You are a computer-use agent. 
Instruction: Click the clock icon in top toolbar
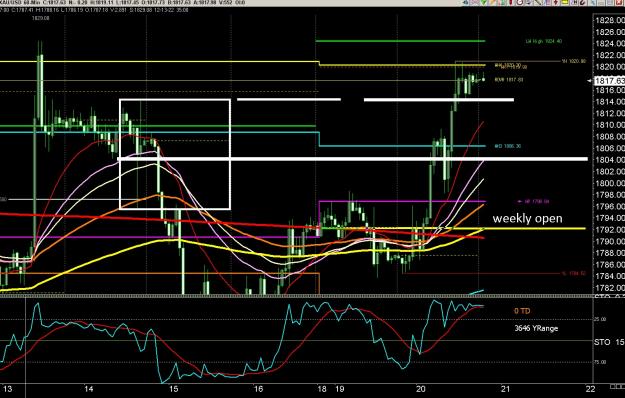[x=520, y=2]
